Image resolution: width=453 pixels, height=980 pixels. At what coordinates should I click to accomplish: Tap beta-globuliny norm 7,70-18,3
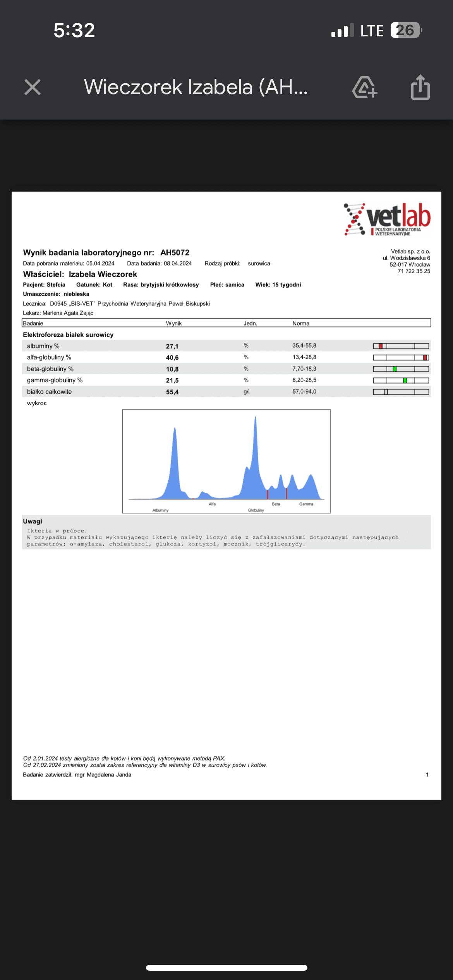(304, 369)
